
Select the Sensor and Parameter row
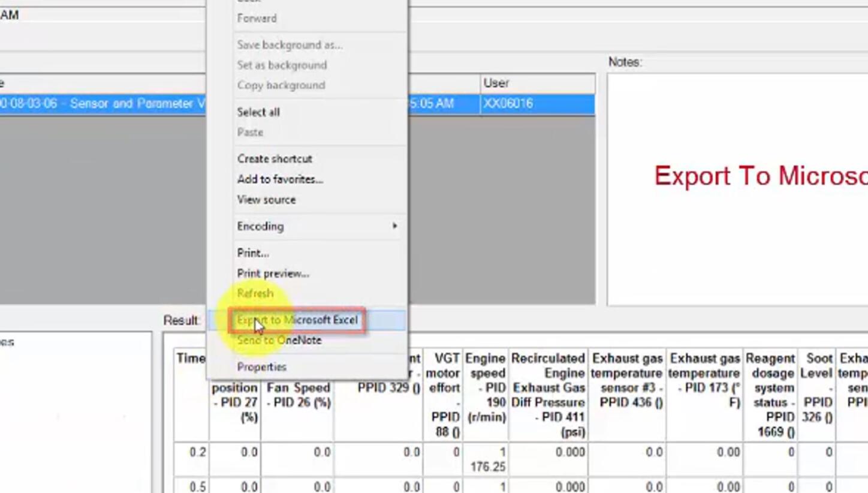point(297,104)
